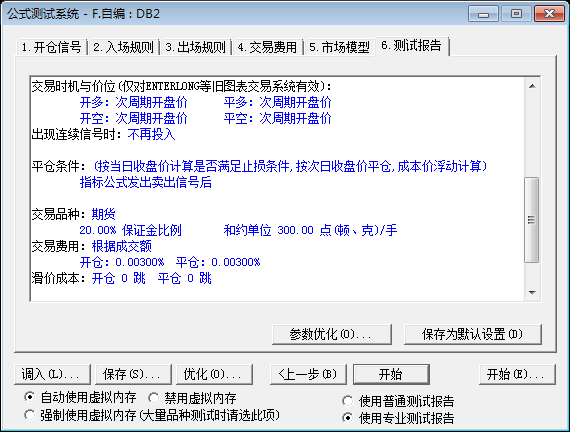Click the report scrollbar down arrow

[532, 292]
